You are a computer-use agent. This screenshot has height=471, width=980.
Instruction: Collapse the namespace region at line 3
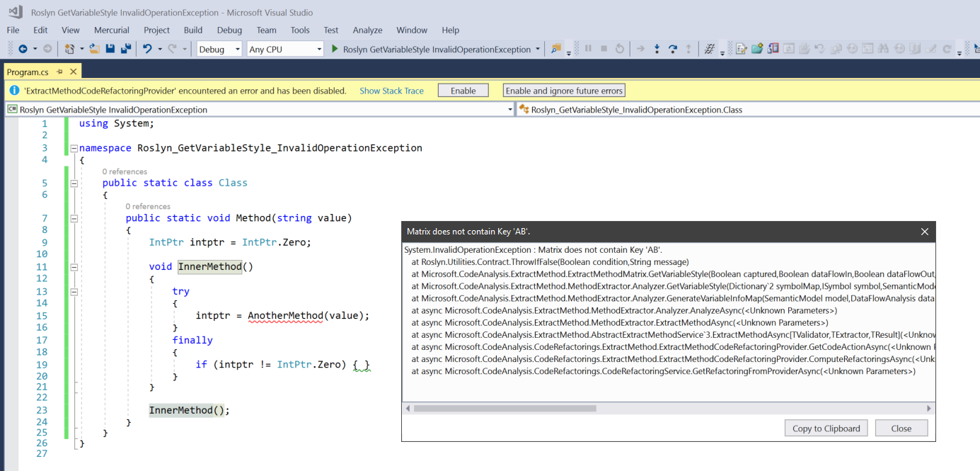[x=74, y=147]
